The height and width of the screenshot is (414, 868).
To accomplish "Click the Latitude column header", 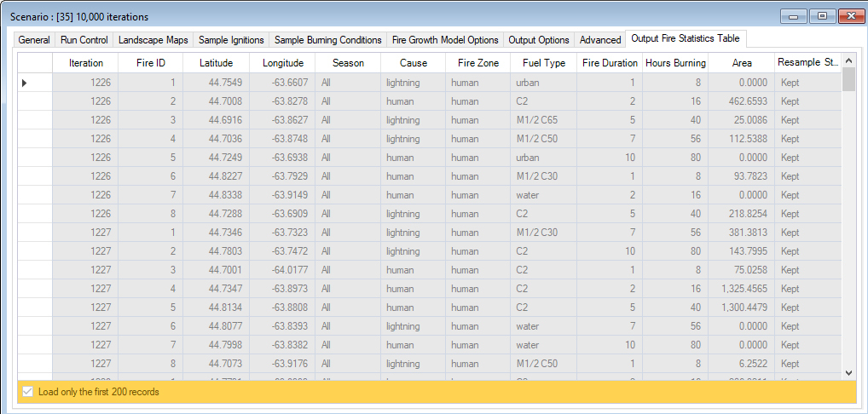I will click(217, 63).
